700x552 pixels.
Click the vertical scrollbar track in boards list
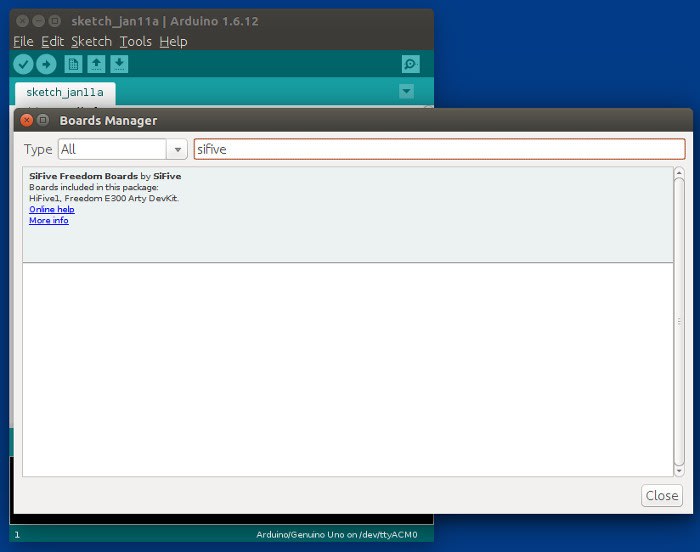[x=679, y=322]
